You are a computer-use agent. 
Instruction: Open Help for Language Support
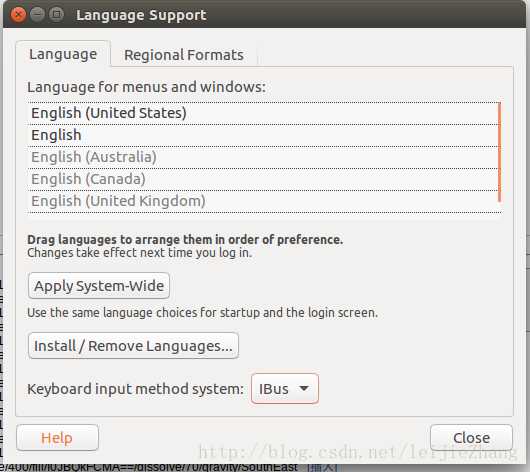pos(57,438)
